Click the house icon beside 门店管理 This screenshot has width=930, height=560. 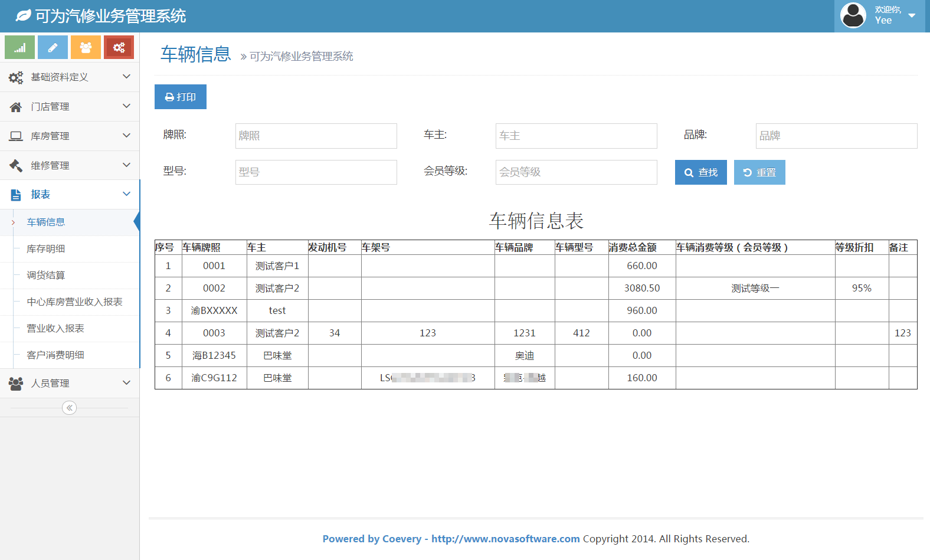pyautogui.click(x=16, y=107)
